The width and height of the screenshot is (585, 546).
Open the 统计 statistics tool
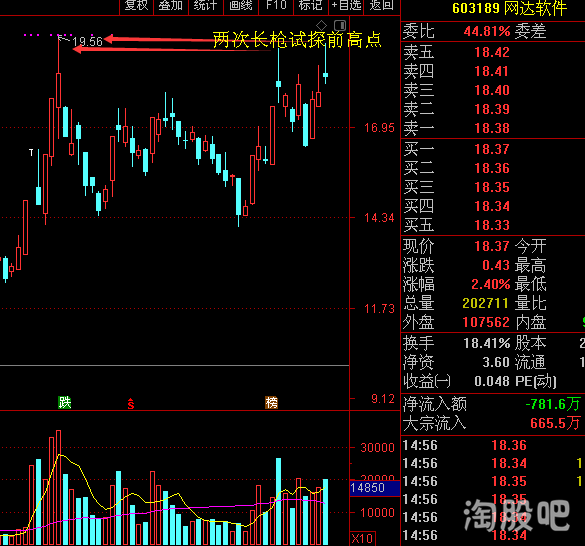coord(205,5)
